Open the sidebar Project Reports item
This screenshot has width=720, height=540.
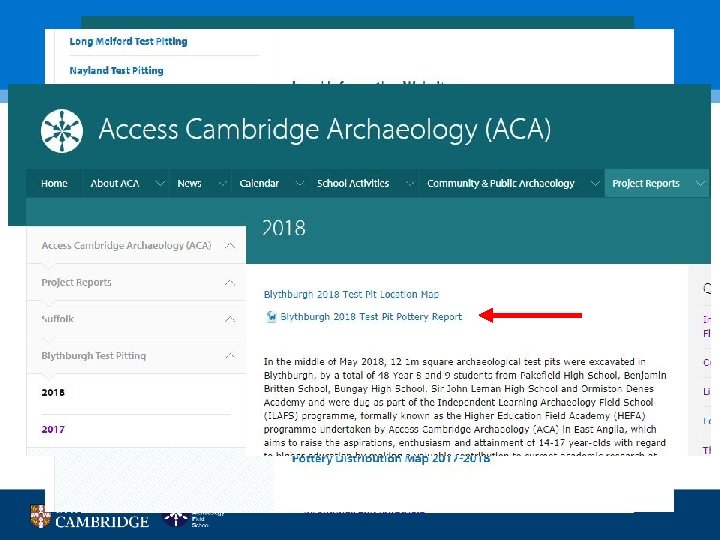tap(76, 282)
